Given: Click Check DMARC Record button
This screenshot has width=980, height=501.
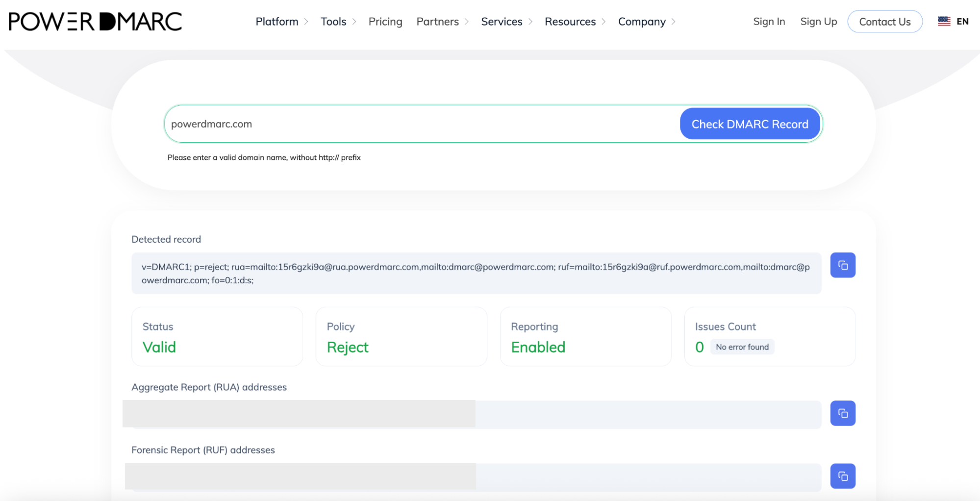Looking at the screenshot, I should 750,124.
